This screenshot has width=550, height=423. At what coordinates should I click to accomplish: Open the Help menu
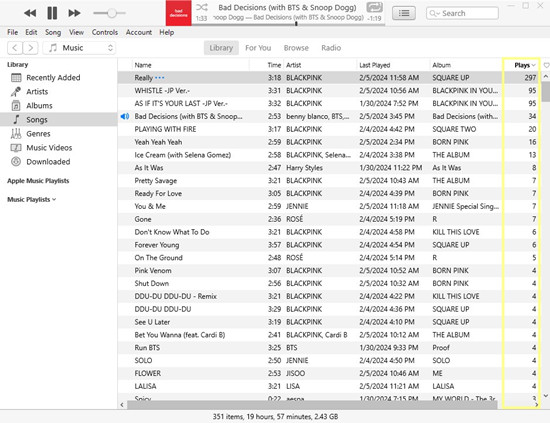167,32
